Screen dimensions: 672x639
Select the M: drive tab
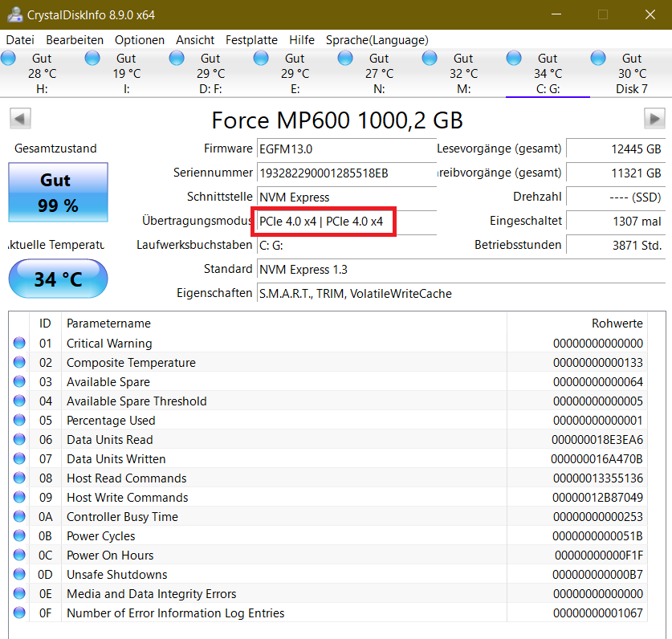tap(463, 73)
